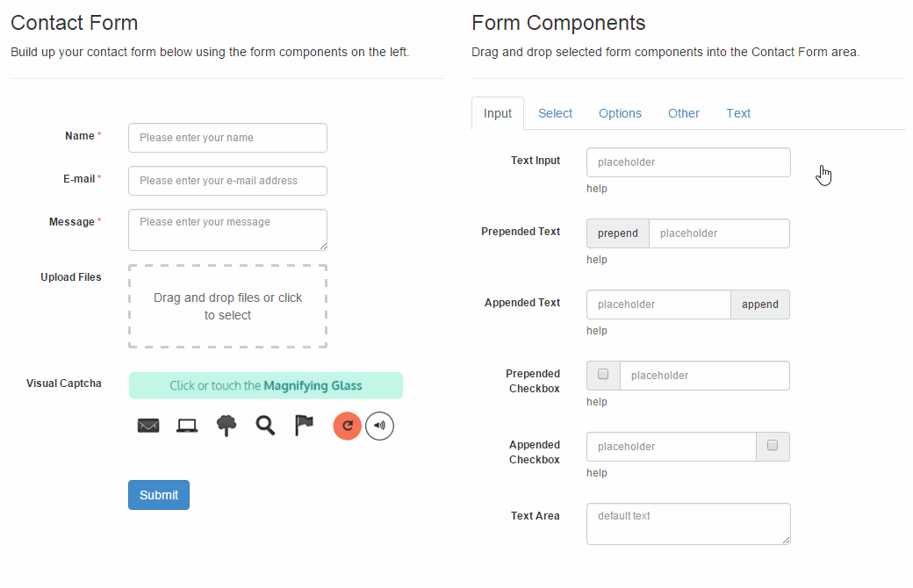Open the Options tab
The height and width of the screenshot is (588, 913).
pyautogui.click(x=620, y=113)
